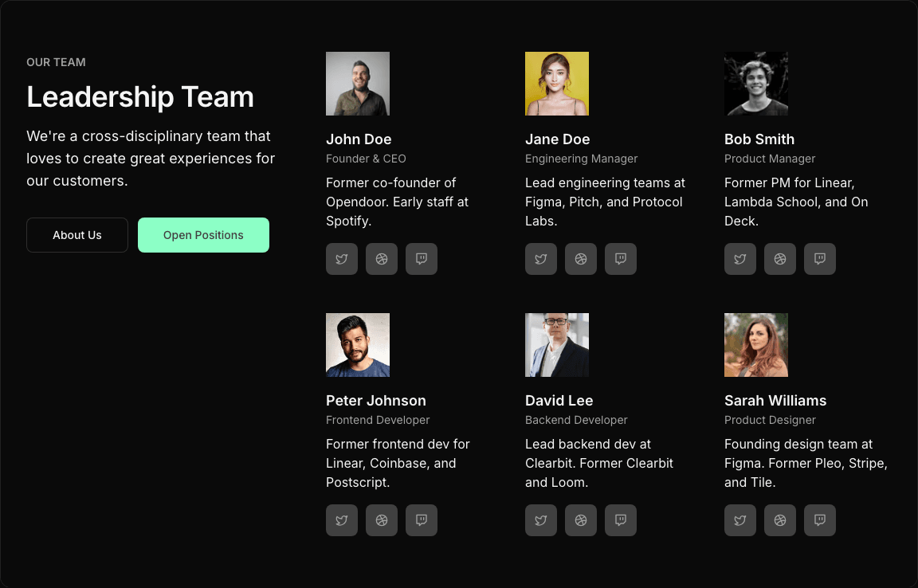Select Sarah Williams' profile photo
Viewport: 918px width, 588px height.
pyautogui.click(x=756, y=345)
